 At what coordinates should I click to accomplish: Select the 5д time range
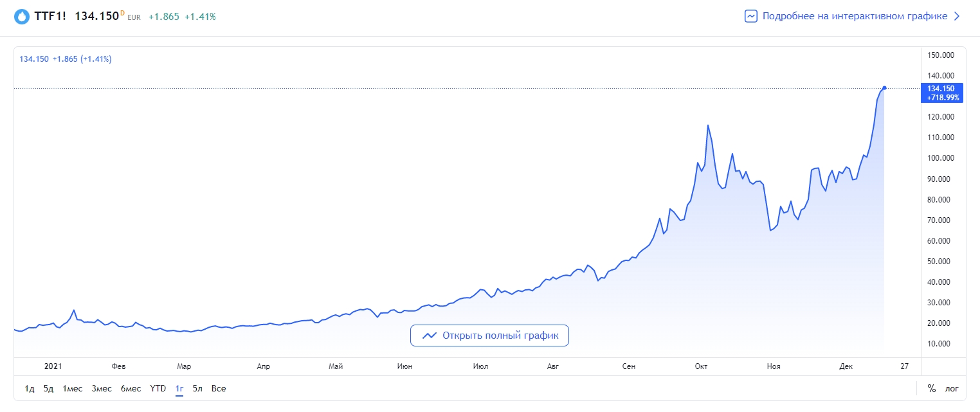coord(48,388)
